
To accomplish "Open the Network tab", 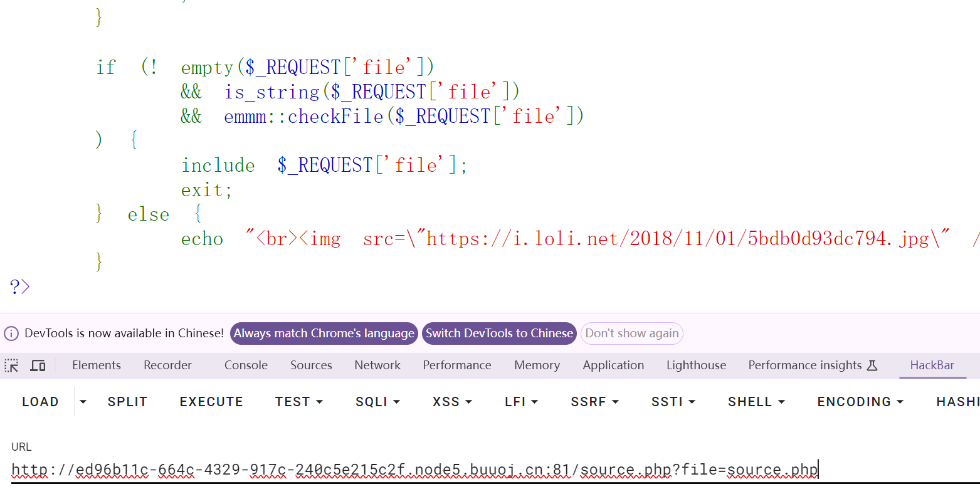I will (377, 365).
